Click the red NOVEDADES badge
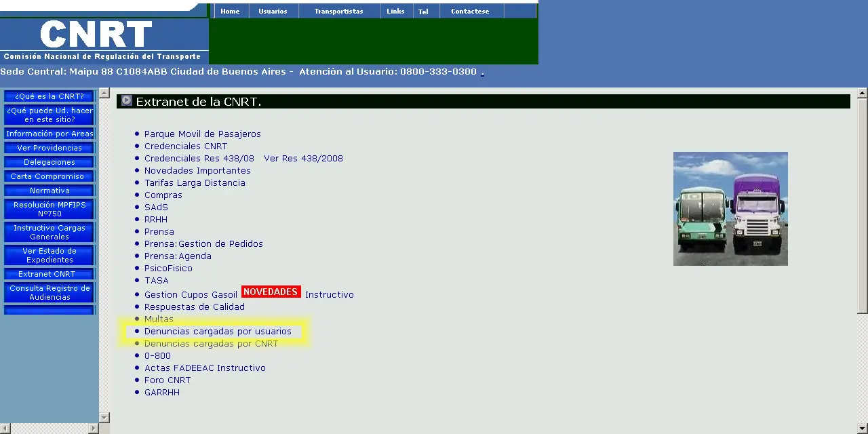 [x=271, y=292]
